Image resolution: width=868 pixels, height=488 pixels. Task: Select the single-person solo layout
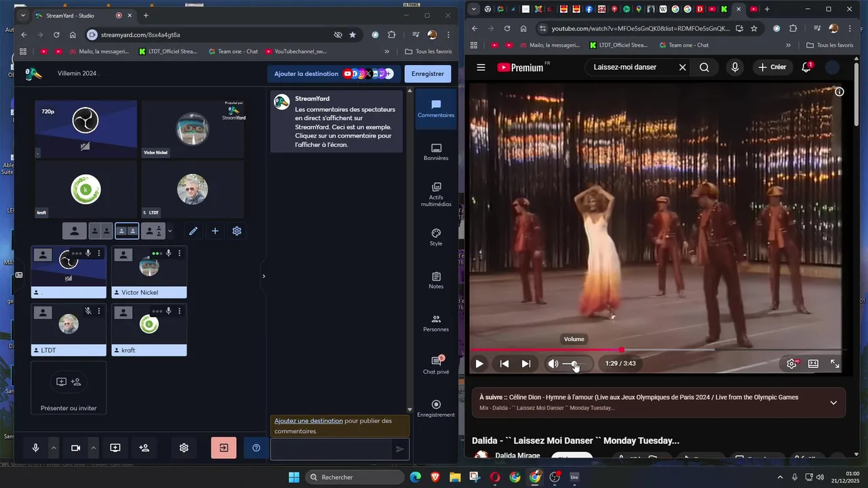(75, 231)
